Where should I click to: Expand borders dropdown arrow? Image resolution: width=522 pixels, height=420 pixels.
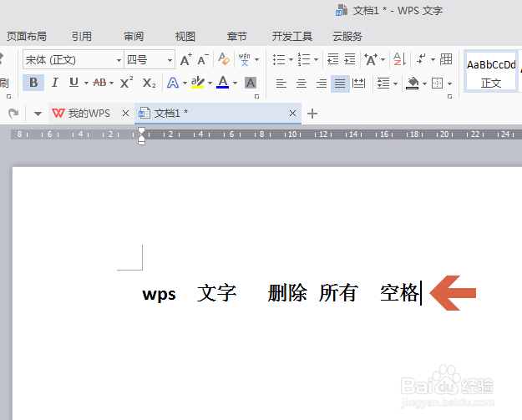click(450, 83)
